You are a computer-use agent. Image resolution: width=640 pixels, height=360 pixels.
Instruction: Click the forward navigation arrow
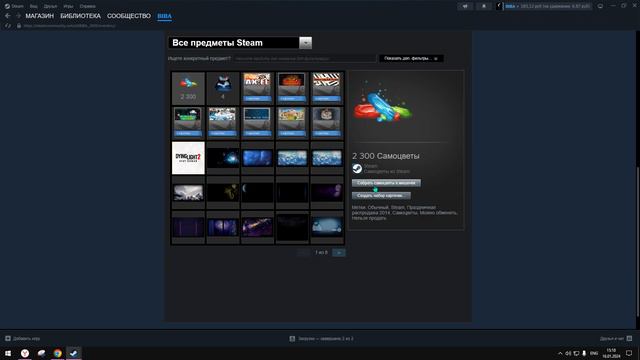[x=18, y=16]
